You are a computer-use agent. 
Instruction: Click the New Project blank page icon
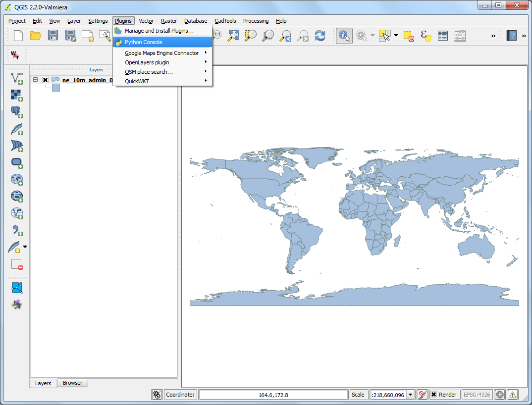tap(18, 35)
